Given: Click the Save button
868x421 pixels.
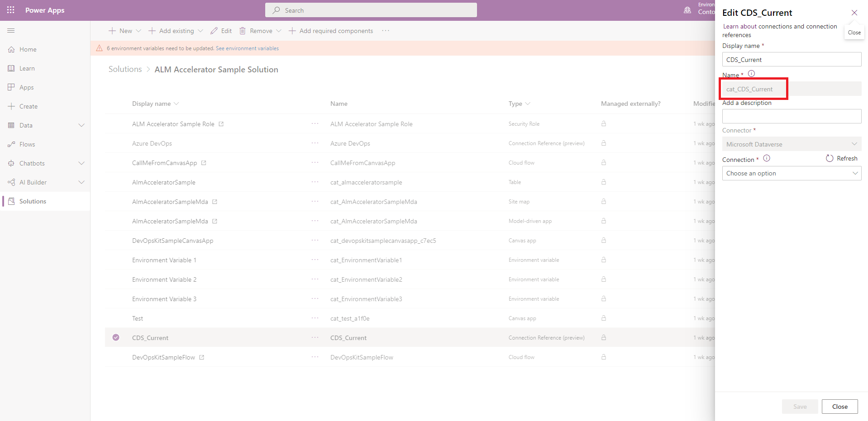Looking at the screenshot, I should 800,407.
